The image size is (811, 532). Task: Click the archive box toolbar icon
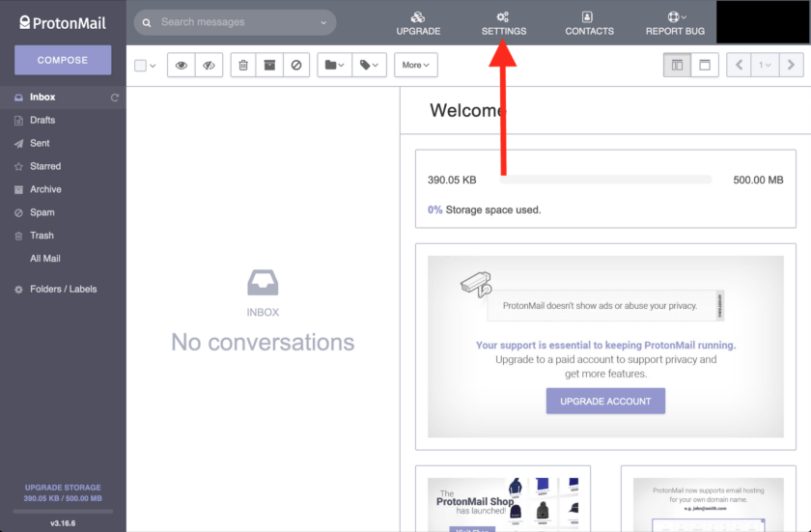[269, 65]
